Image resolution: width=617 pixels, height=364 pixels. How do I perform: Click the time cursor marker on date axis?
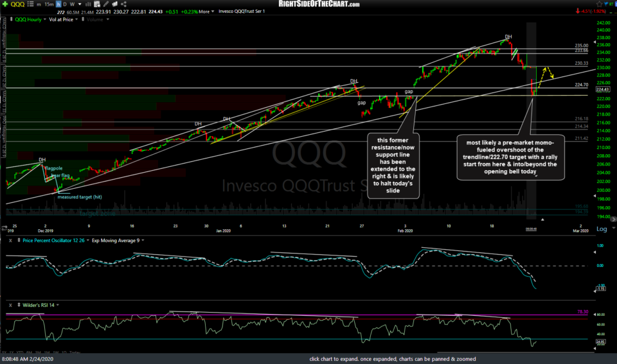(531, 229)
